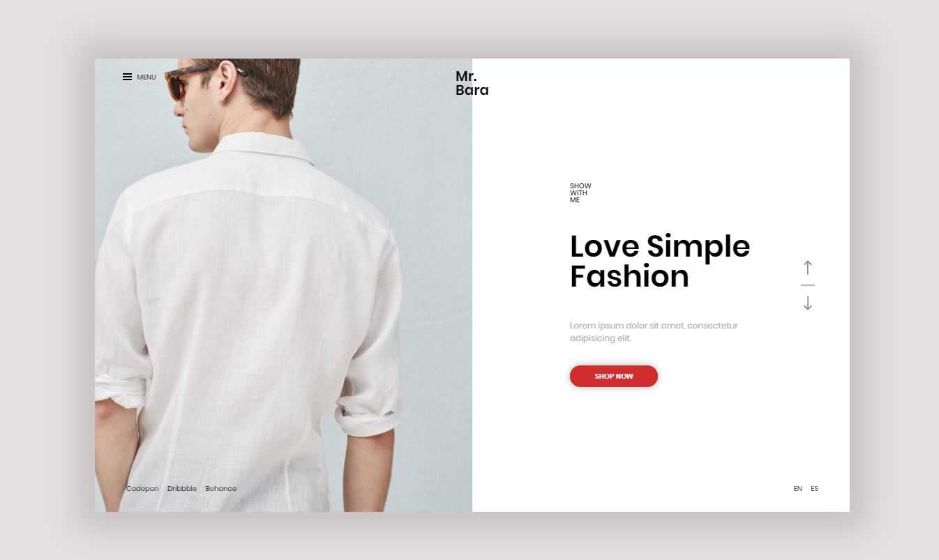Click the SHOW WITH ME label

580,193
